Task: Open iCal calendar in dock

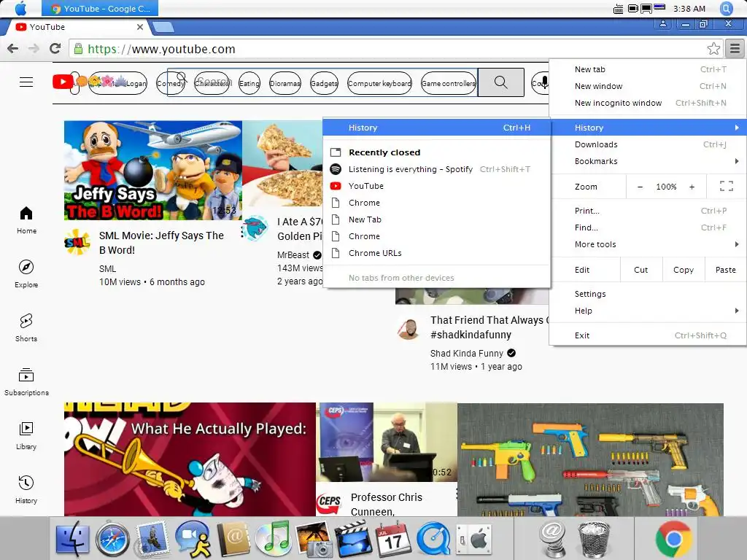Action: pos(393,540)
